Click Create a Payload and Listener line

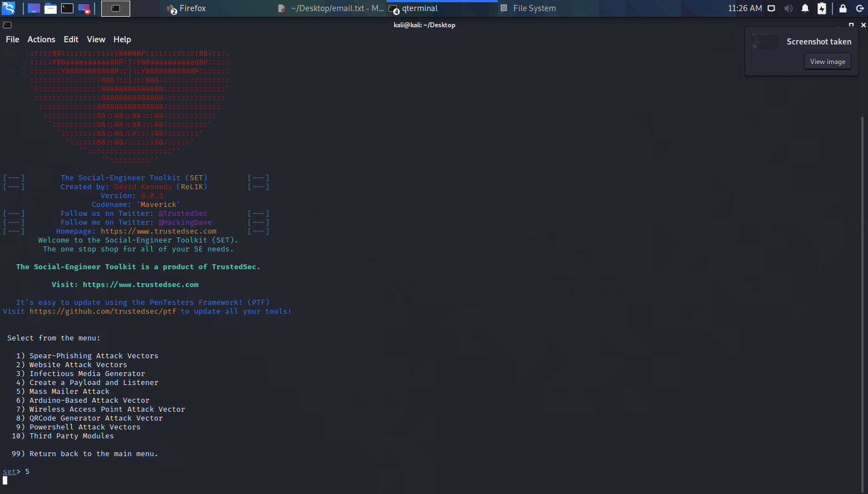(87, 383)
